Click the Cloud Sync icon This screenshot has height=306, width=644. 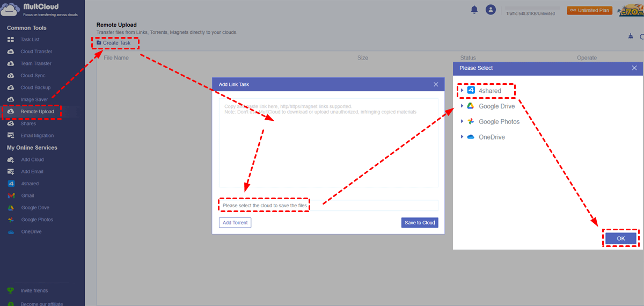10,76
